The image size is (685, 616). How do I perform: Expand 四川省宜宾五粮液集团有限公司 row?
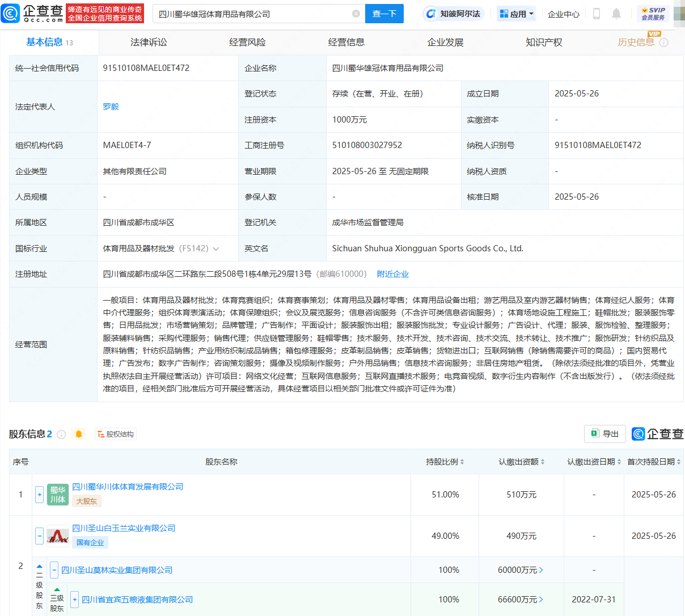point(74,600)
